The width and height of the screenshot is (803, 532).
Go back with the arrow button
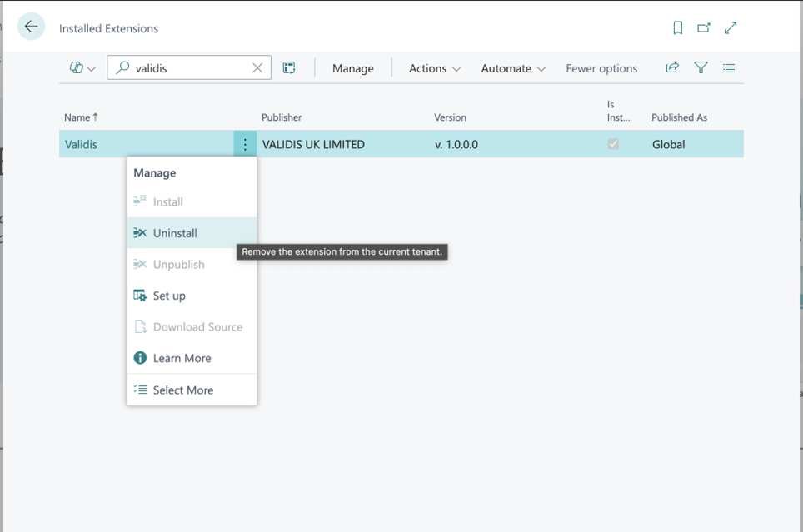coord(32,27)
